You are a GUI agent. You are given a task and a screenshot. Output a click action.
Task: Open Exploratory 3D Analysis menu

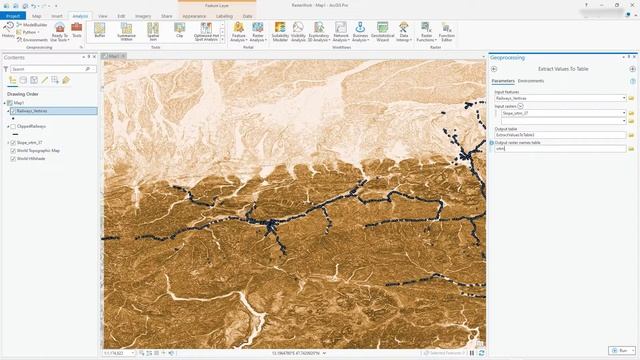tap(319, 32)
